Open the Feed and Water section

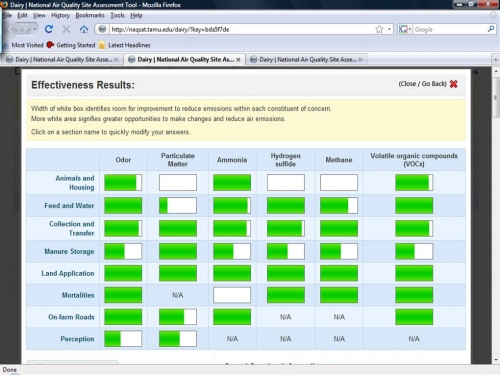[69, 206]
